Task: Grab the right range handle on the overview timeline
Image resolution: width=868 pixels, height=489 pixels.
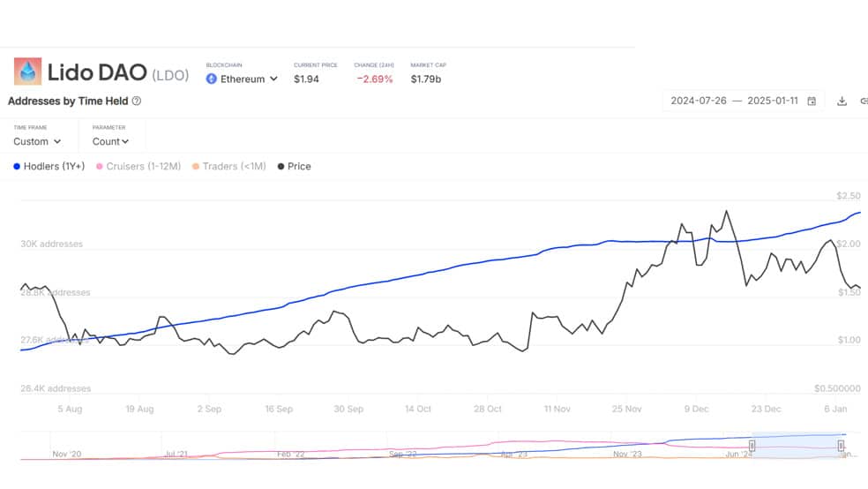Action: click(x=841, y=446)
